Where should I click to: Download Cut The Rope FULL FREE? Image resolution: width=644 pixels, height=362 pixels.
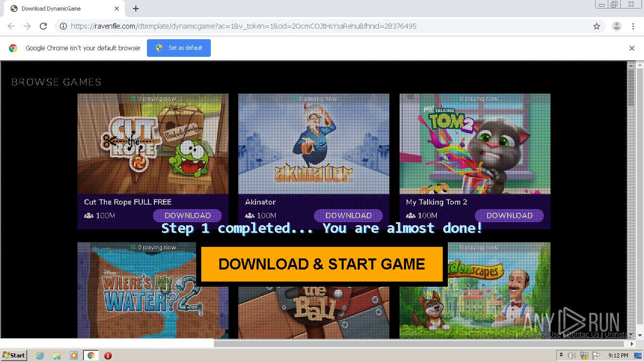[188, 216]
